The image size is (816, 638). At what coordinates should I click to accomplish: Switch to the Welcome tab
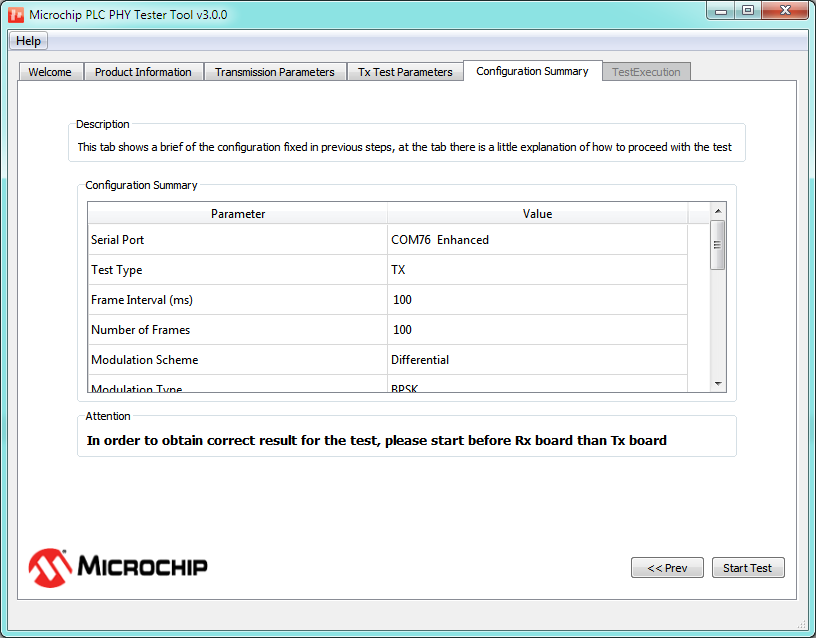click(50, 72)
